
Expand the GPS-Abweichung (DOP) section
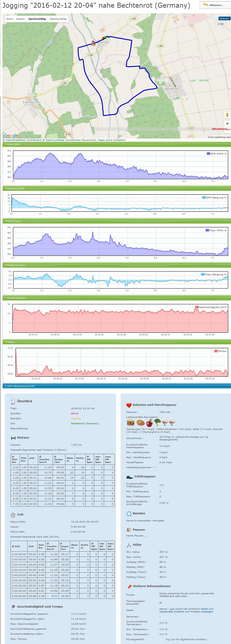pyautogui.click(x=20, y=386)
